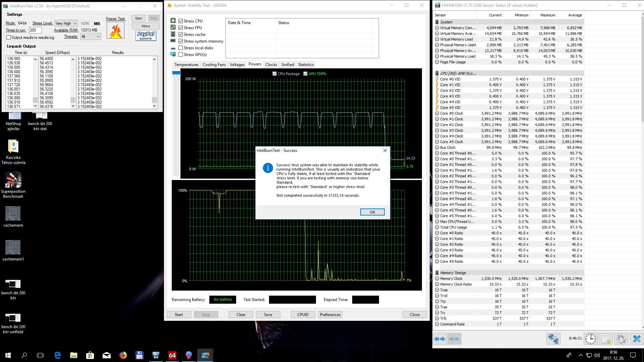Viewport: 644px width, 362px height.
Task: Enable Stress GPU(s) checkbox
Action: click(x=181, y=54)
